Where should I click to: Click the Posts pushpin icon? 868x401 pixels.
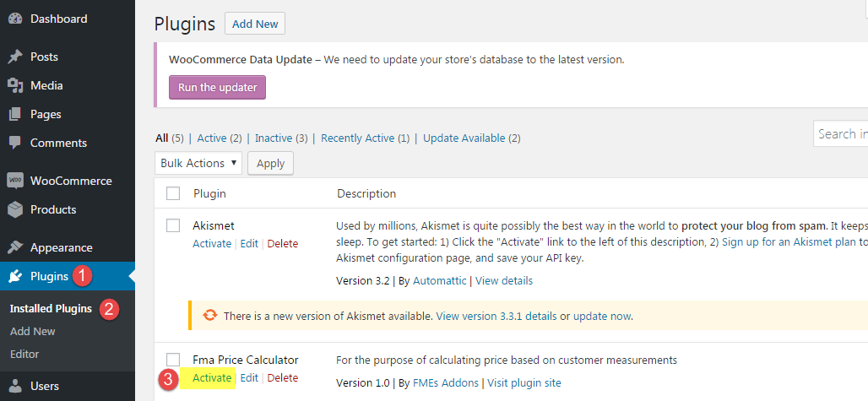click(15, 57)
